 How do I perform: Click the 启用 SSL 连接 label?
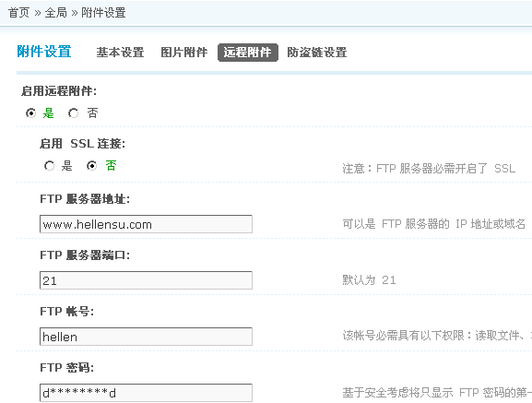[82, 144]
